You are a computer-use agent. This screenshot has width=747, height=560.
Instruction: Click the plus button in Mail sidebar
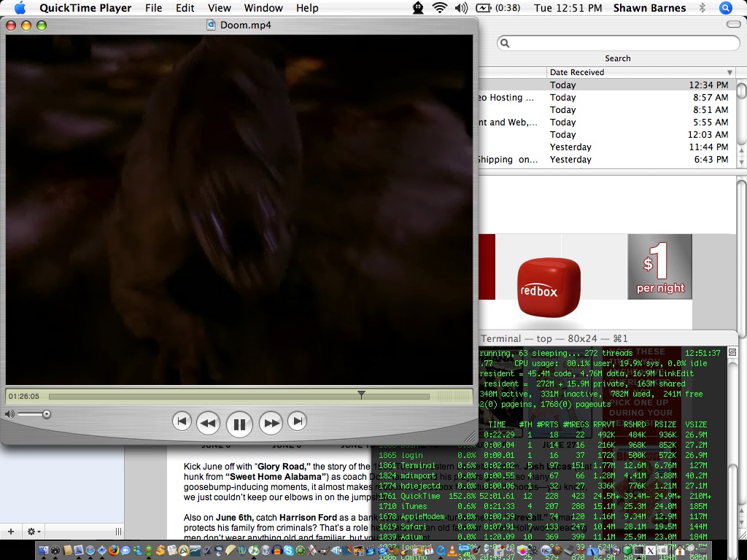point(11,532)
